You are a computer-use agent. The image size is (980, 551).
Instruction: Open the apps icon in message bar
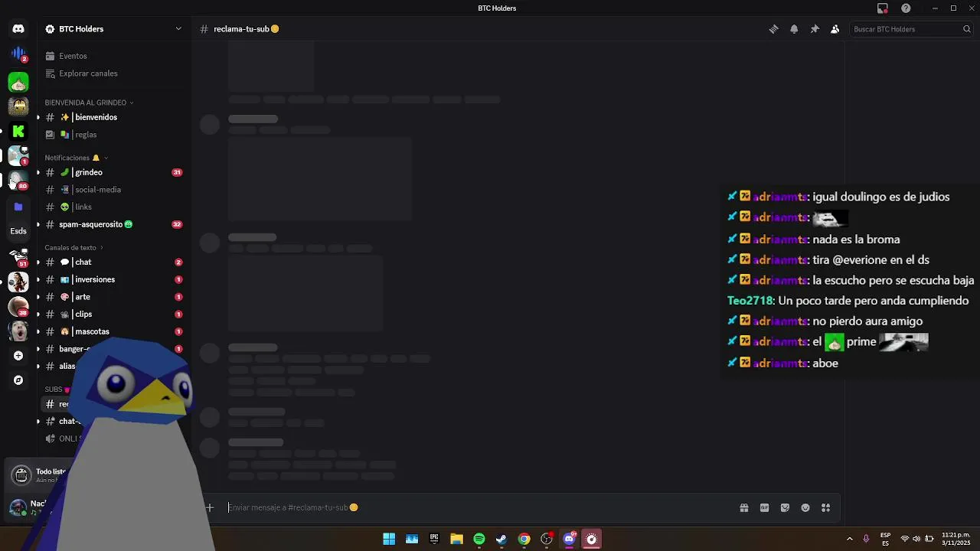tap(825, 507)
